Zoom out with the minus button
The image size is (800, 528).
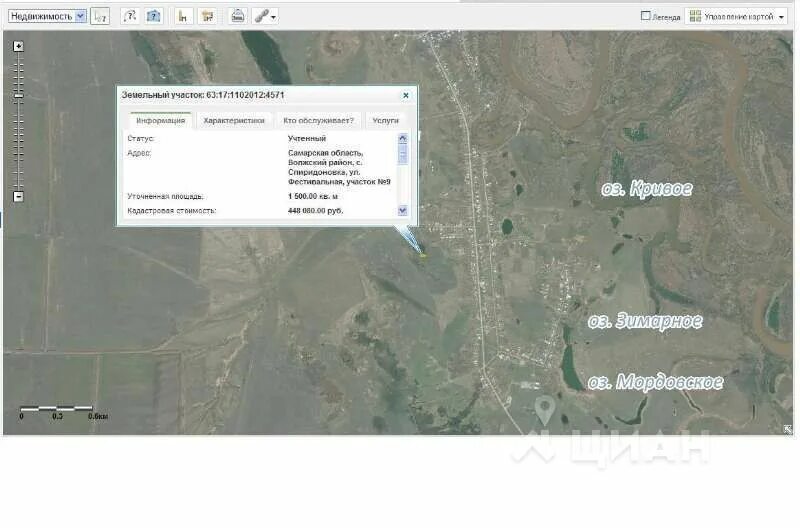coord(18,196)
